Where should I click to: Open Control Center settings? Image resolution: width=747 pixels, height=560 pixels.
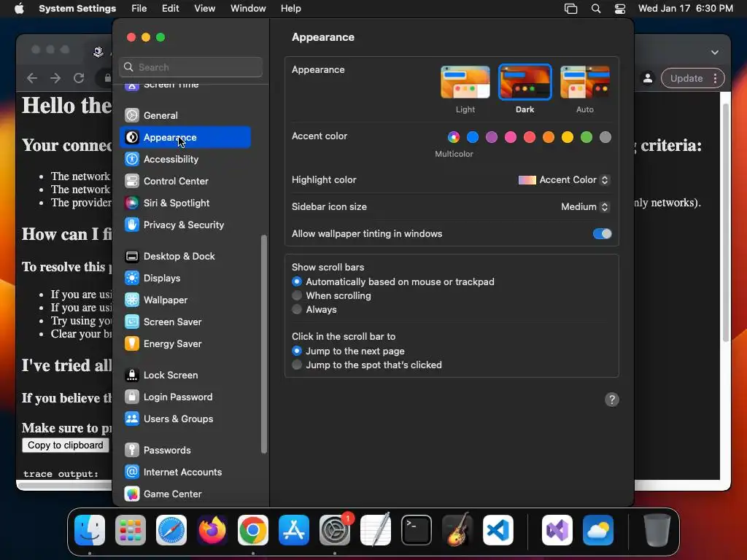coord(185,181)
